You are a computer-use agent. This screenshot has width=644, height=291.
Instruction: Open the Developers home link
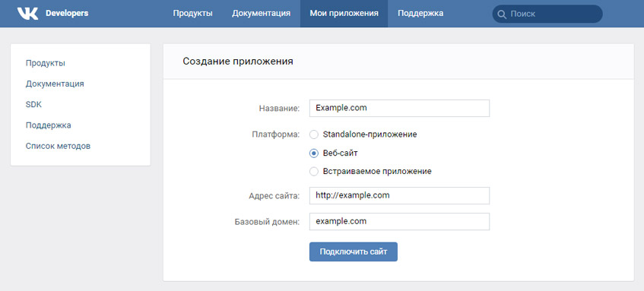[x=67, y=13]
